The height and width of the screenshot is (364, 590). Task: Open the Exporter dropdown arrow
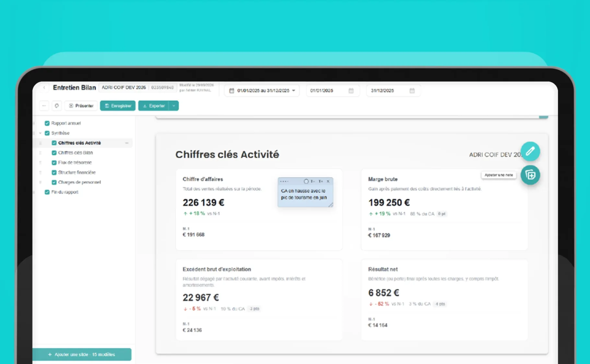pos(174,106)
